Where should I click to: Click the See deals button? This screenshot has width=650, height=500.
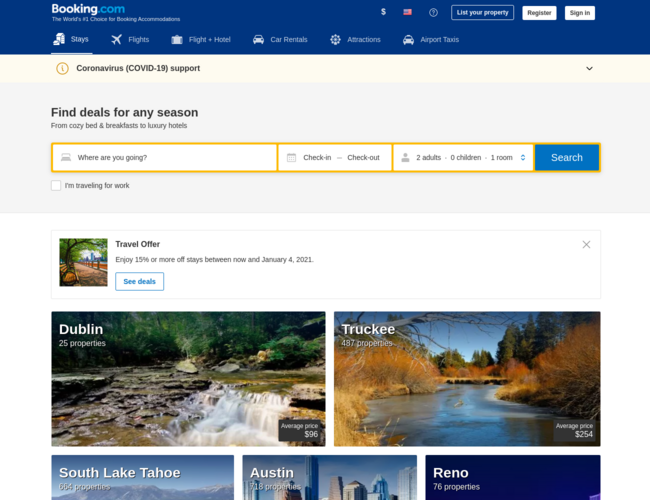(x=139, y=282)
